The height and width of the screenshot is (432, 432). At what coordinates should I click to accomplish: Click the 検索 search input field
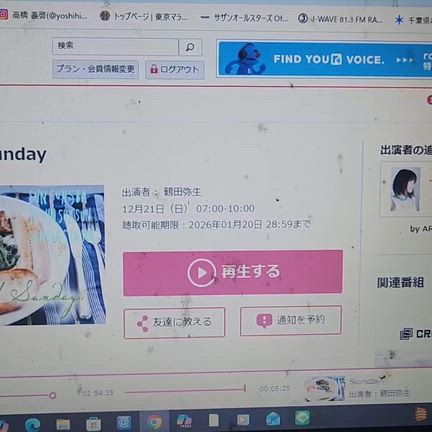tap(115, 46)
